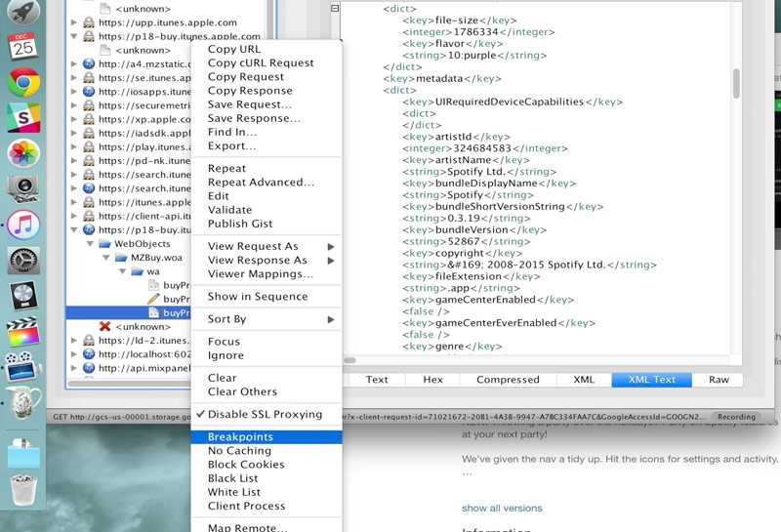Toggle Black List for this host
This screenshot has height=532, width=781.
pyautogui.click(x=266, y=478)
